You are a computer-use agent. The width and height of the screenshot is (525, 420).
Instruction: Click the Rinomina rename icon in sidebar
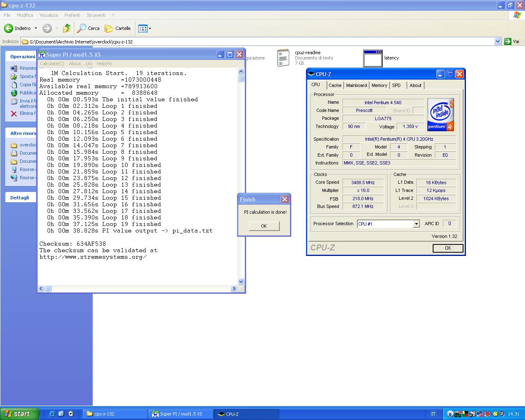(14, 68)
